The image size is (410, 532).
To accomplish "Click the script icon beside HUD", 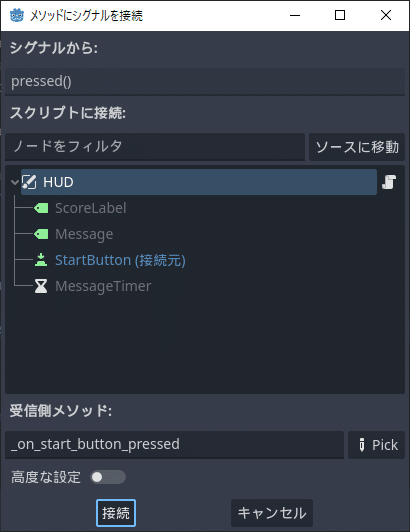I will coord(389,182).
